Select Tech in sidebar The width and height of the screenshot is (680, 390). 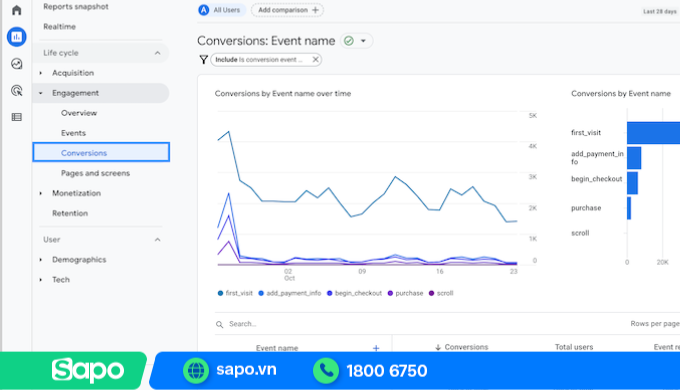click(61, 280)
